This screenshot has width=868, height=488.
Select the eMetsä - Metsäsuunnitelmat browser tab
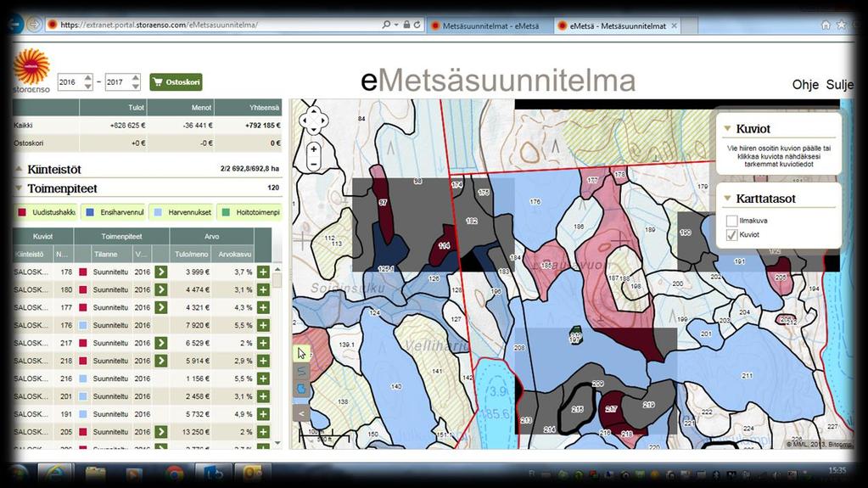[617, 25]
